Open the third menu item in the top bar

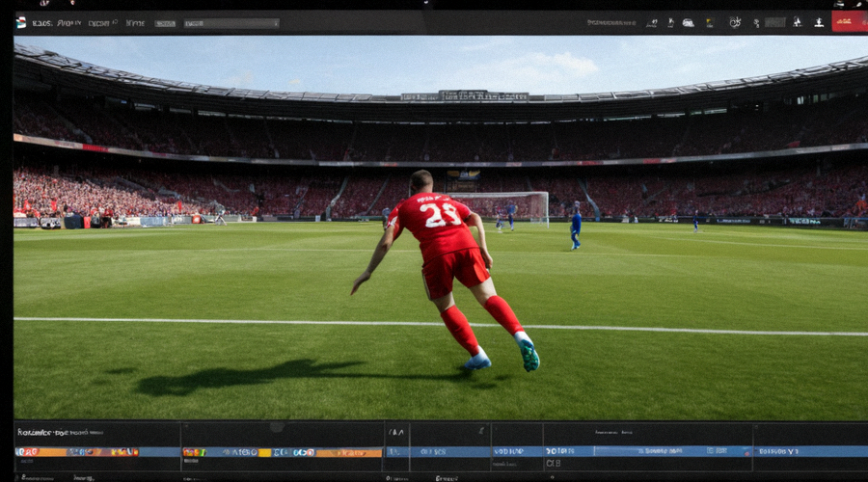tap(102, 23)
